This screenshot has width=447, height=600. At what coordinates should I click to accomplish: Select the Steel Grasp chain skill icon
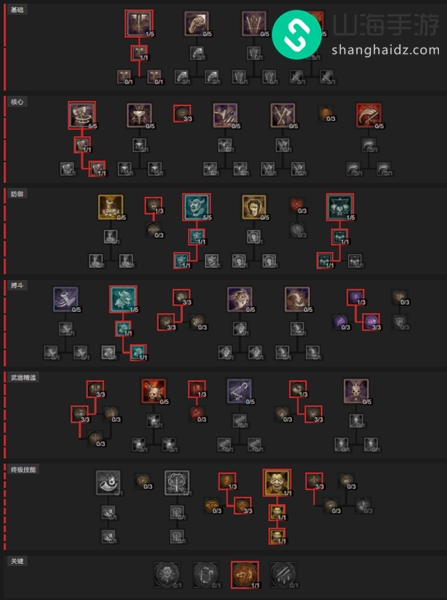coord(239,391)
